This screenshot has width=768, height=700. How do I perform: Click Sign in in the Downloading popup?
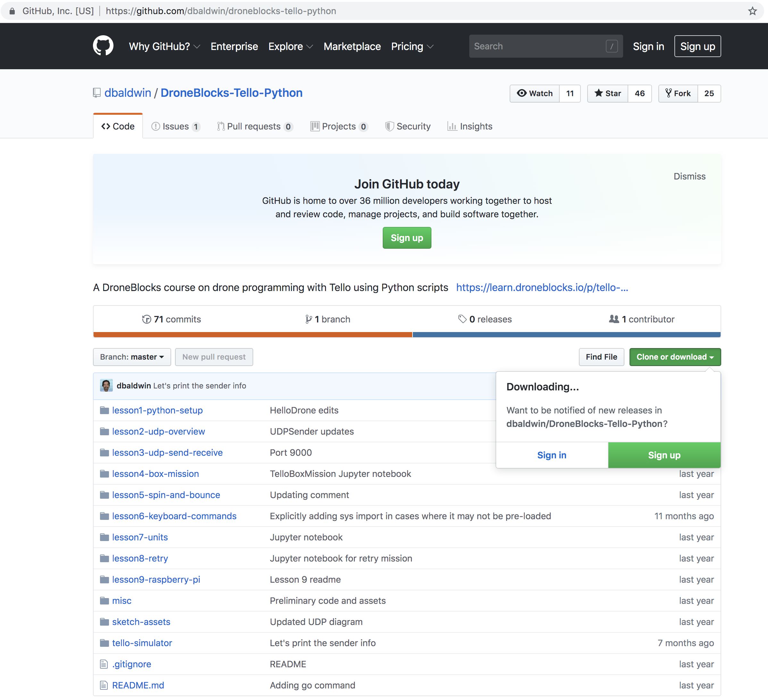pos(552,455)
